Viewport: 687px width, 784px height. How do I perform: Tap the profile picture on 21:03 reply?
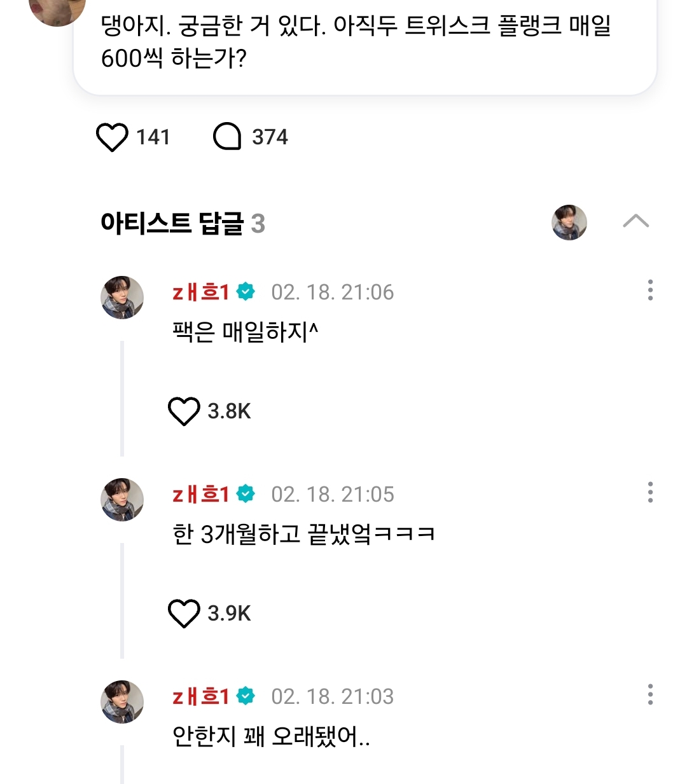122,701
